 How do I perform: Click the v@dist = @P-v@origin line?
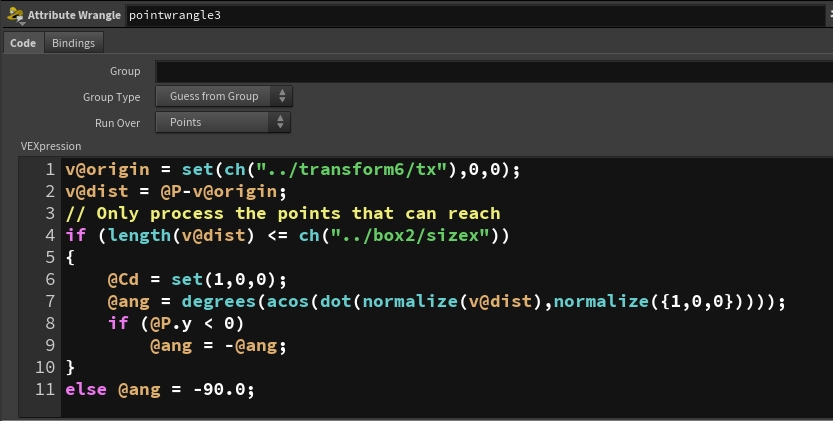pyautogui.click(x=176, y=191)
